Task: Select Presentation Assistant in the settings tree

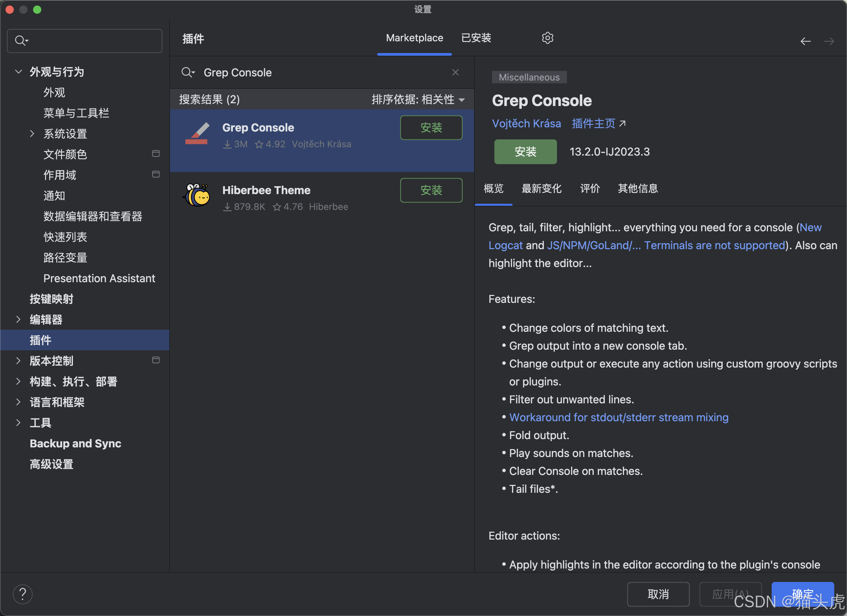Action: pos(99,278)
